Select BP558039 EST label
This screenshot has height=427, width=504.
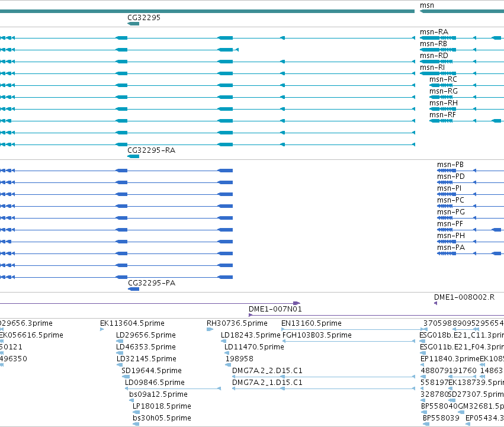click(x=441, y=418)
